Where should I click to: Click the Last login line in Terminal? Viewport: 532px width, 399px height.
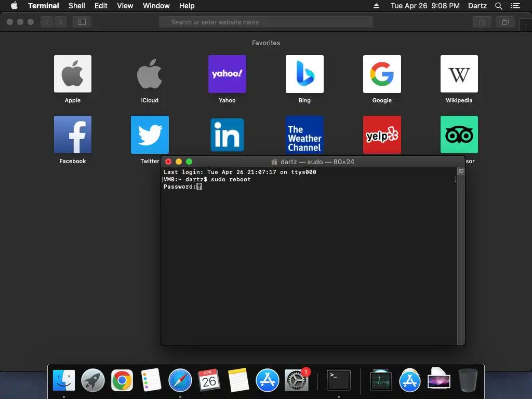[240, 172]
